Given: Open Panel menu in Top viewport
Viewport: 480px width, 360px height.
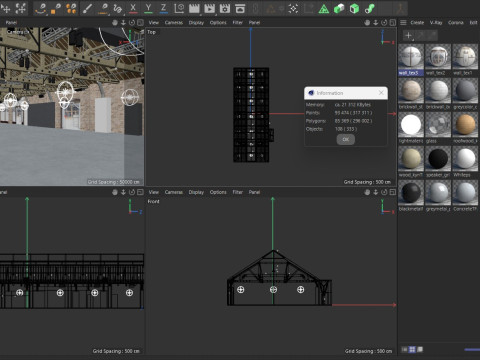Looking at the screenshot, I should [x=254, y=23].
